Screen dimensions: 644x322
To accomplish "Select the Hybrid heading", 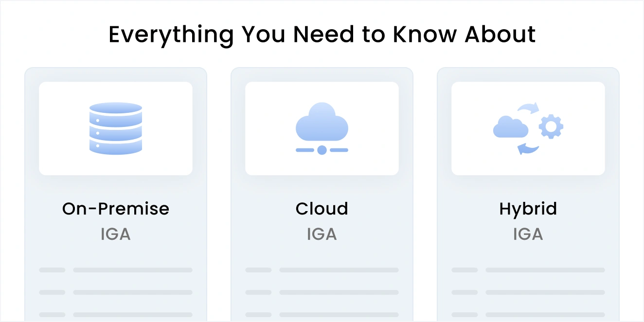I will pos(528,209).
